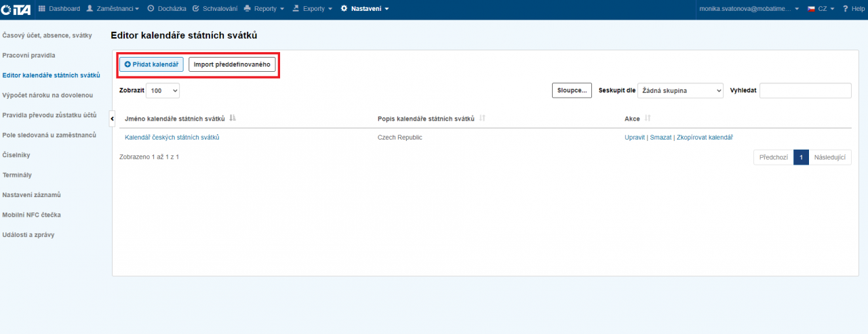Click the Přidat kalendář button
This screenshot has height=334, width=868.
tap(151, 64)
